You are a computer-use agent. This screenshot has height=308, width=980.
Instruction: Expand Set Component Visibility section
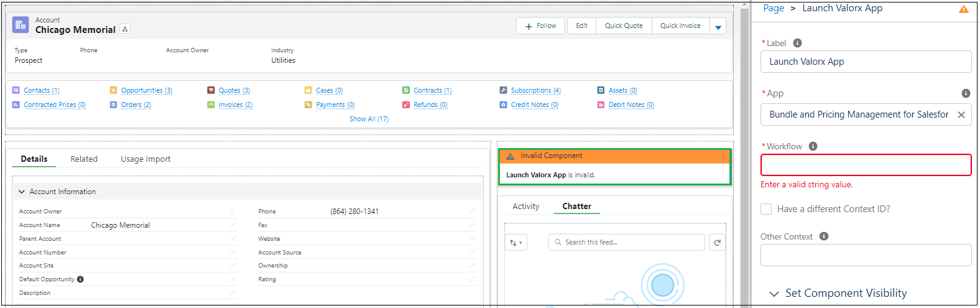(x=774, y=294)
